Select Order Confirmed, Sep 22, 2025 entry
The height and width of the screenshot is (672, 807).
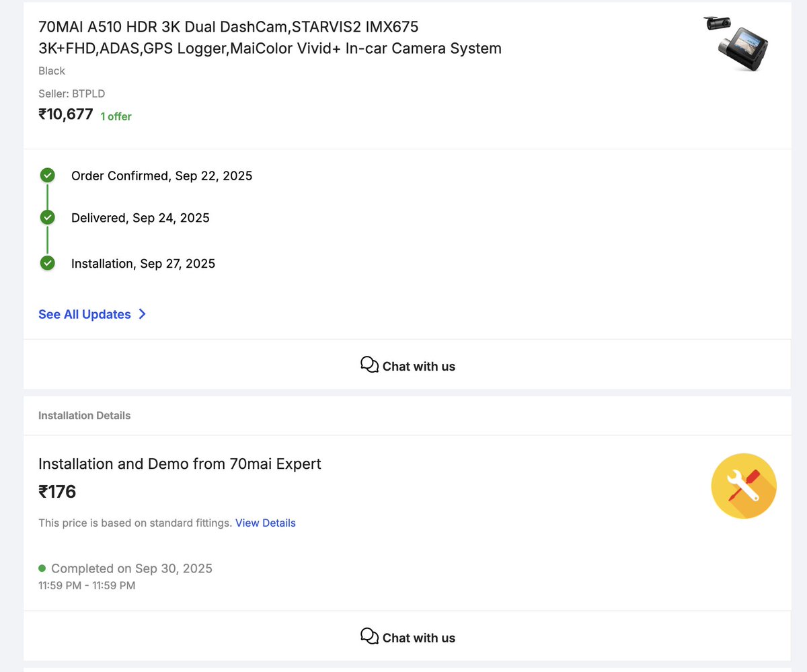point(162,176)
